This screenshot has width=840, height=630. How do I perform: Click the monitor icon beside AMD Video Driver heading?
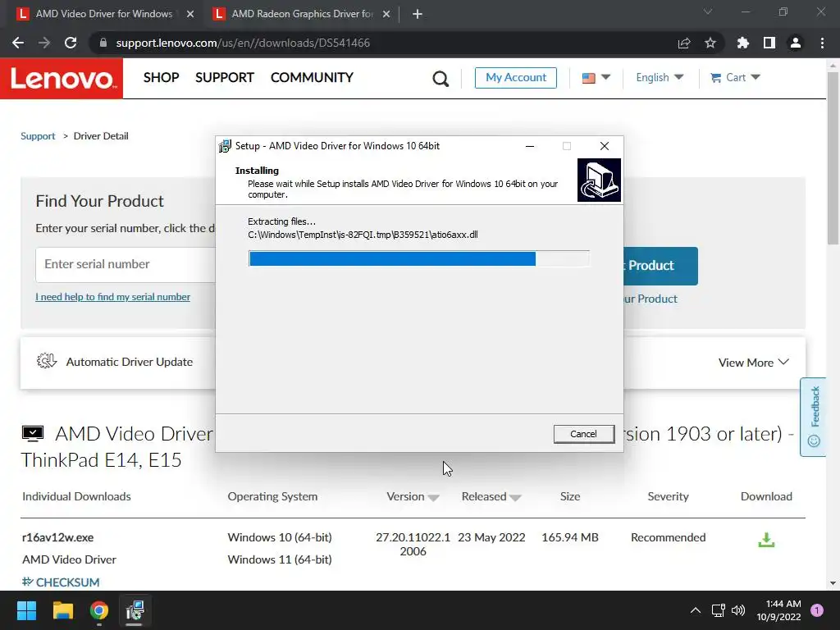33,433
